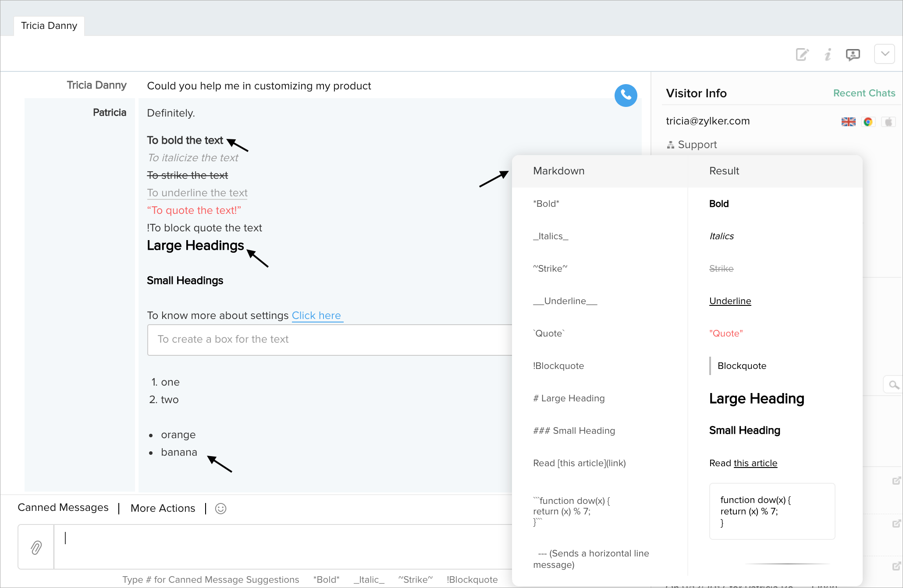The width and height of the screenshot is (903, 588).
Task: Click the Chrome browser icon in Visitor Info
Action: point(868,122)
